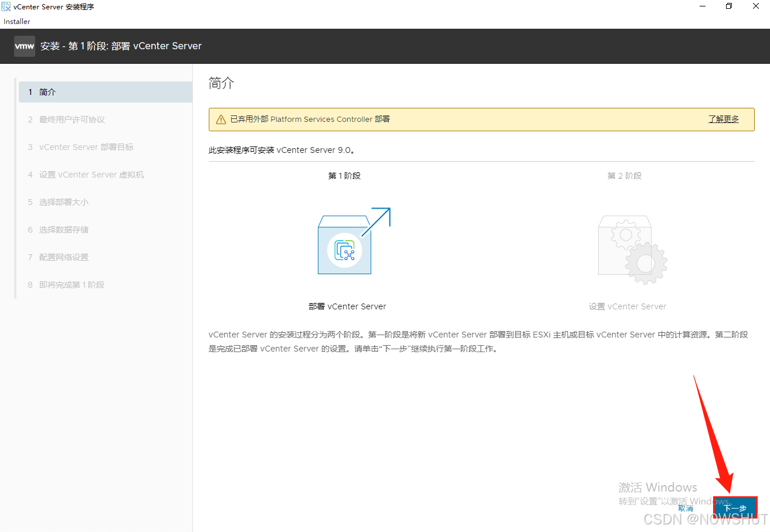770x532 pixels.
Task: Select step 5 选择部署大小
Action: [x=106, y=202]
